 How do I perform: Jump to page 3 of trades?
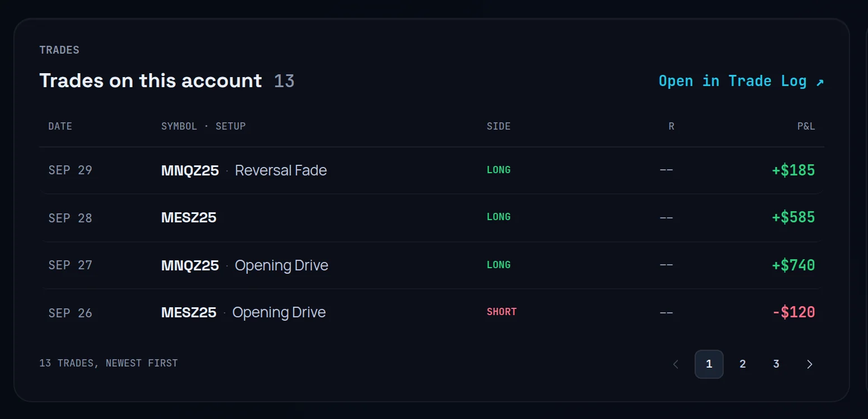pos(776,364)
